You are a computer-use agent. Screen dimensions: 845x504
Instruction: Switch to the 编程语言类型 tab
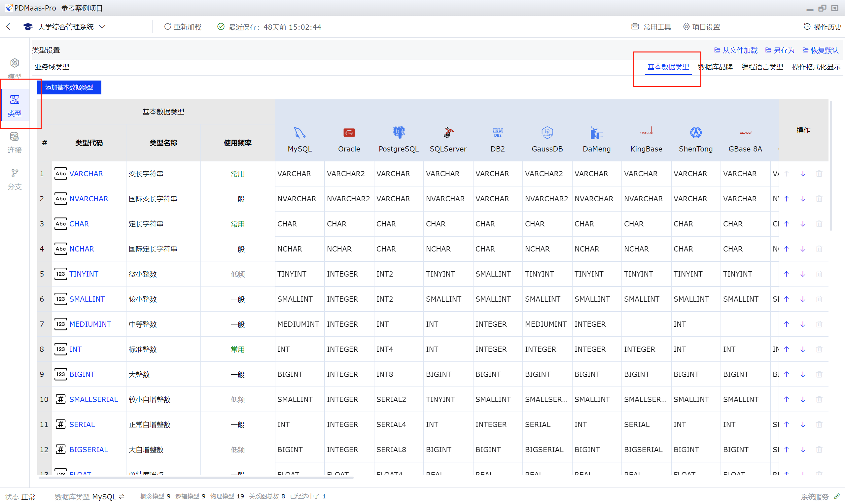(x=762, y=67)
